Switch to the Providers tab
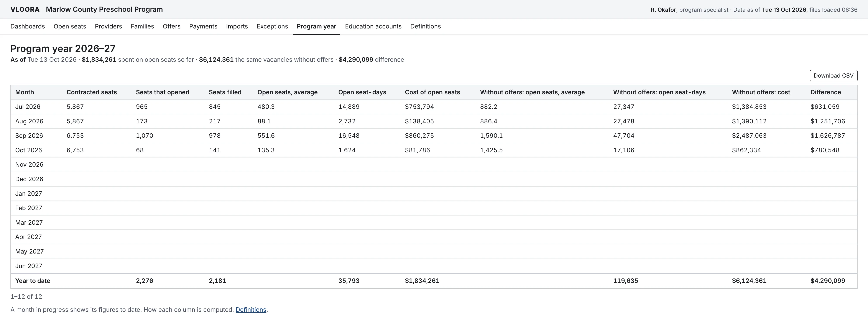 point(108,26)
